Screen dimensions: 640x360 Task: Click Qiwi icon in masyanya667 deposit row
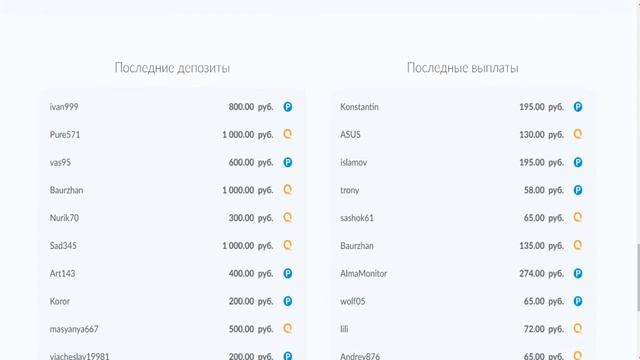288,329
